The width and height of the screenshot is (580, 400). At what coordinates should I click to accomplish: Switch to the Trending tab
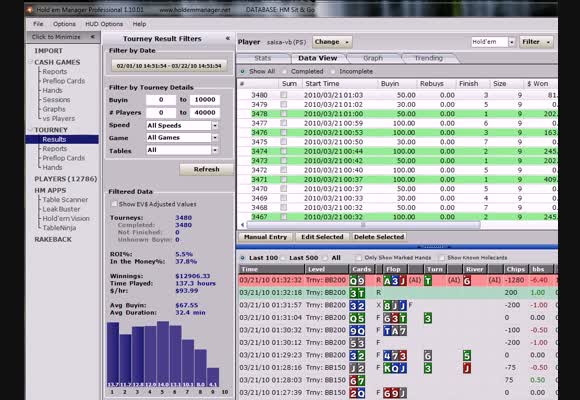(428, 58)
